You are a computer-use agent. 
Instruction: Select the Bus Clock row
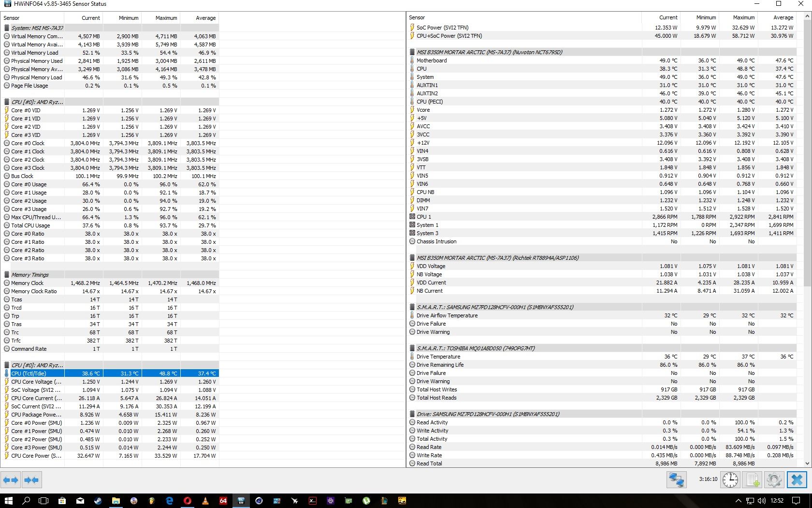tap(111, 176)
